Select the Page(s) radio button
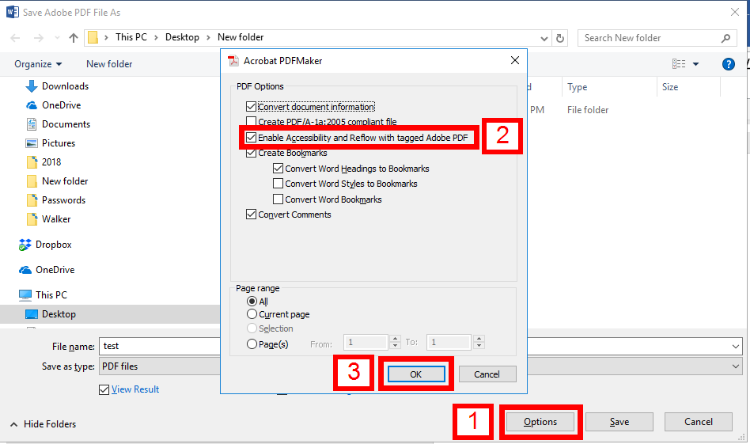Image resolution: width=750 pixels, height=444 pixels. tap(252, 344)
